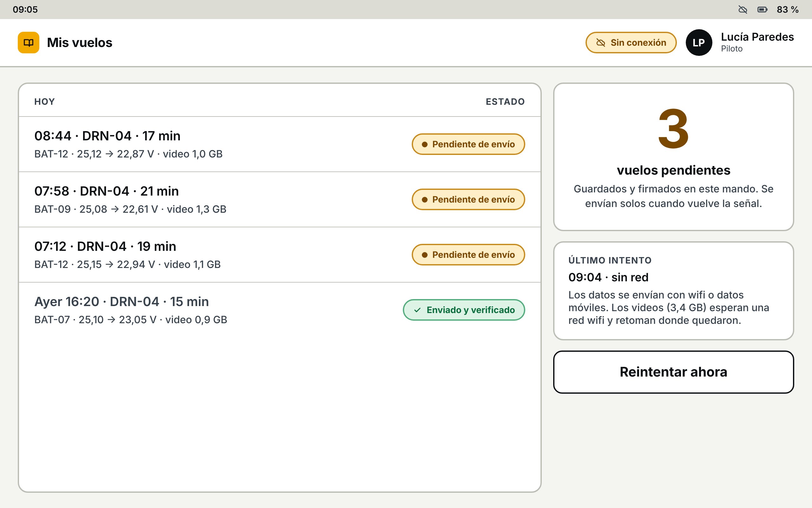This screenshot has height=508, width=812.
Task: Tap the large 3 pending flights count
Action: [x=673, y=129]
